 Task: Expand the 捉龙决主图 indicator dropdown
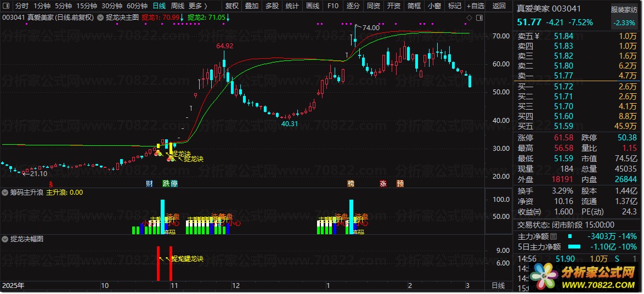100,18
